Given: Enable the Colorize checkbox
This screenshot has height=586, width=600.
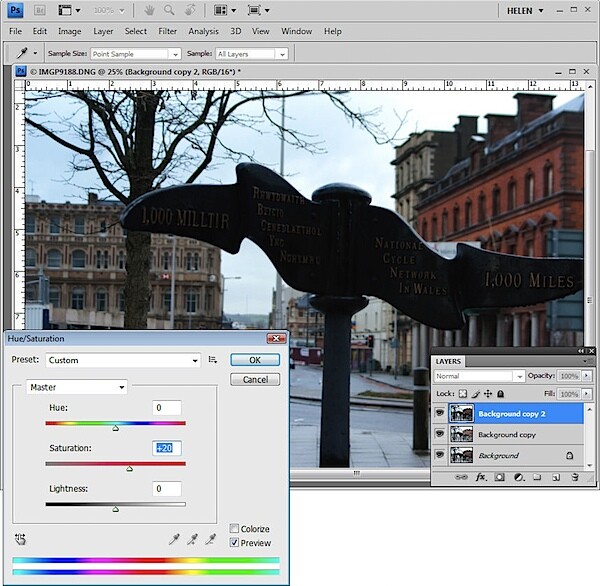Looking at the screenshot, I should click(234, 529).
